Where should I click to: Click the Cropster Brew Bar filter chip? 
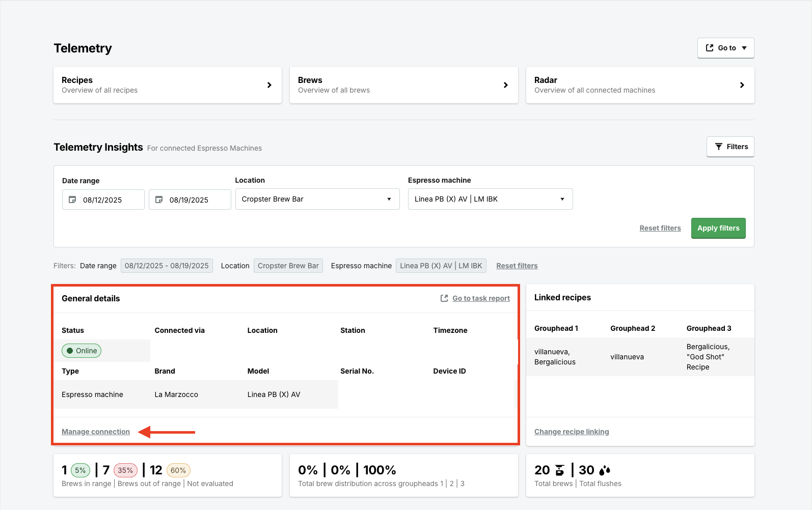[x=288, y=266]
